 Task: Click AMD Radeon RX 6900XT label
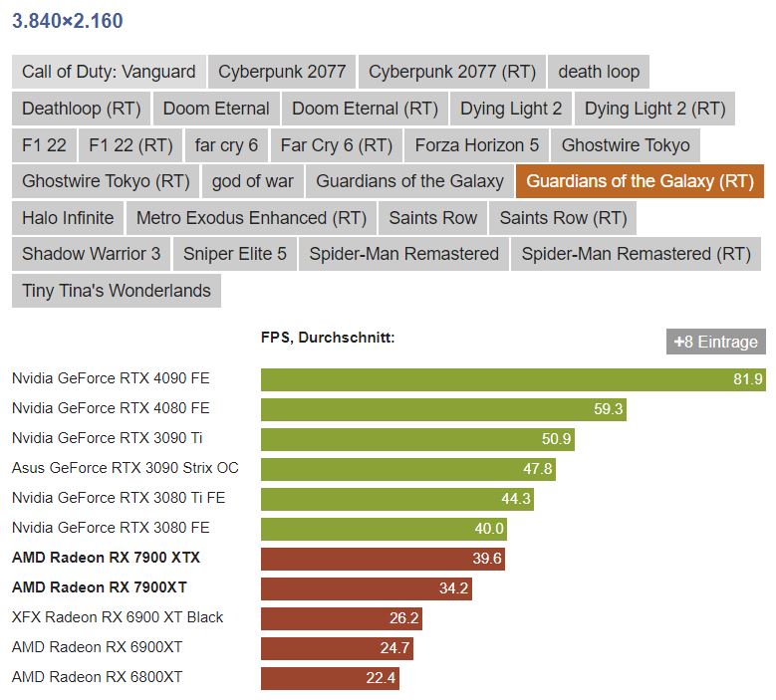pos(97,647)
